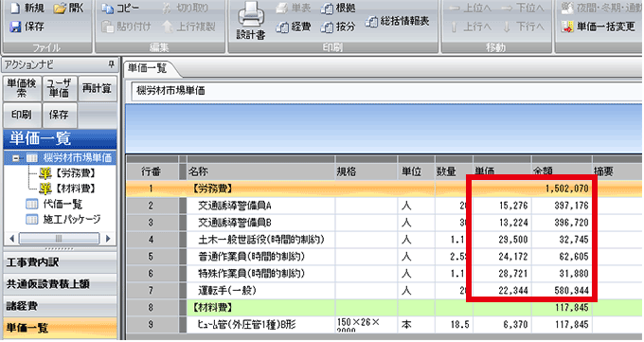Click 単価一括変更 icon
The image size is (644, 342).
567,27
